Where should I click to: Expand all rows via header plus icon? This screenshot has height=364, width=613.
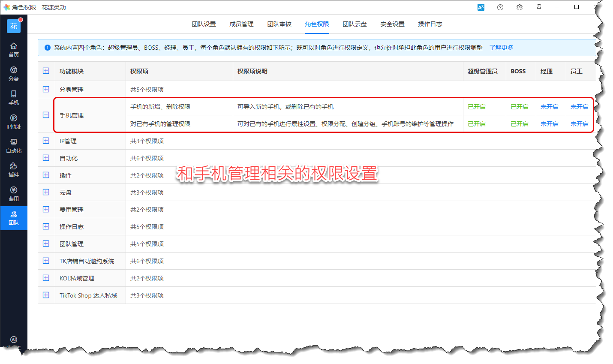pyautogui.click(x=46, y=71)
